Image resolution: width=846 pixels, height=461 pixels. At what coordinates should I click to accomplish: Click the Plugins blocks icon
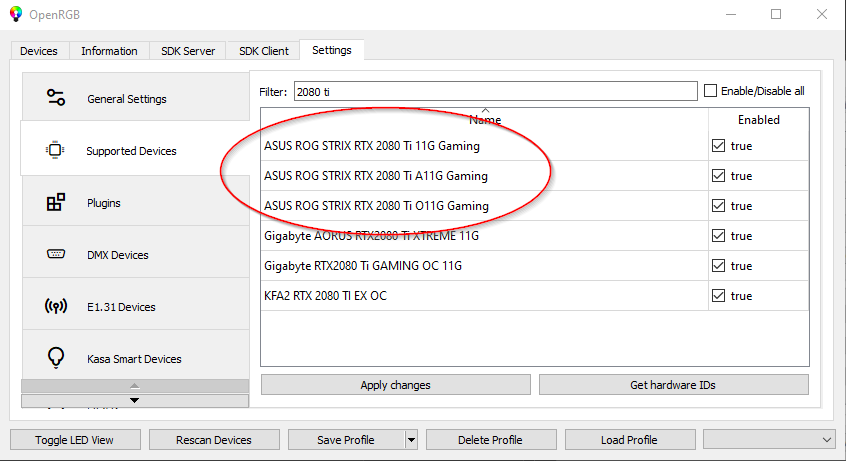(x=56, y=202)
